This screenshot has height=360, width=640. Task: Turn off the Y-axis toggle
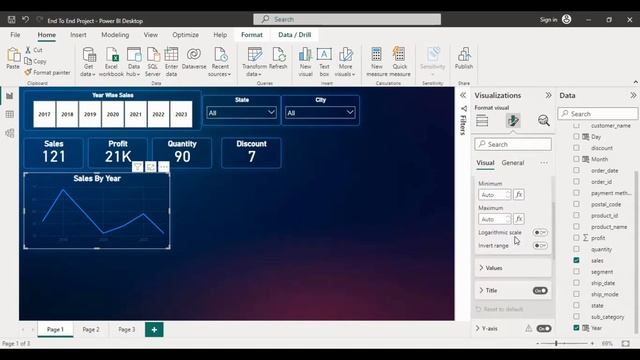tap(544, 329)
